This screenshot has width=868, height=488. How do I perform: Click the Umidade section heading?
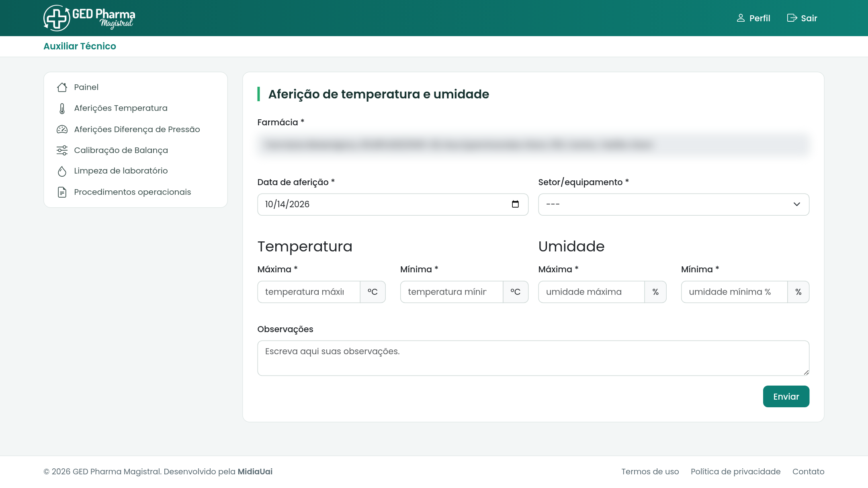pyautogui.click(x=571, y=246)
